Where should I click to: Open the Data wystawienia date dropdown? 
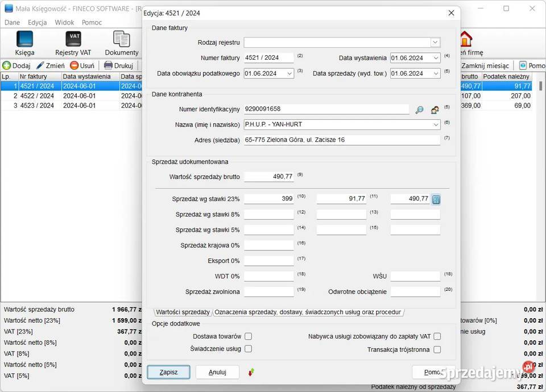pyautogui.click(x=436, y=58)
